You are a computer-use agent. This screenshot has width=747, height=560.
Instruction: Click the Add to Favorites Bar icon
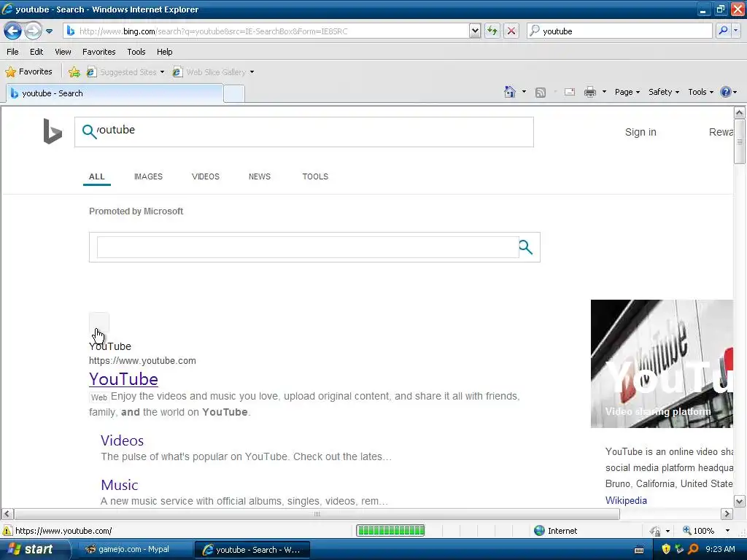pos(74,72)
